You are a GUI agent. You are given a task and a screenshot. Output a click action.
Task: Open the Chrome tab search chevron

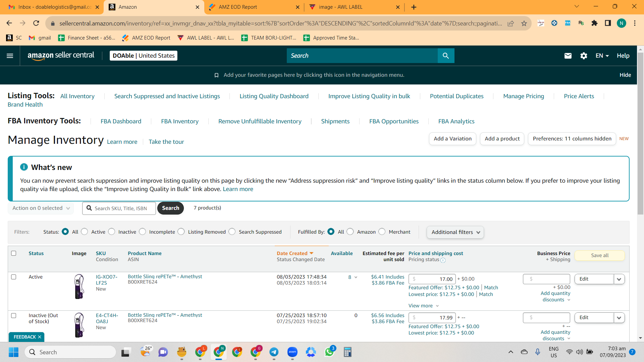[577, 7]
